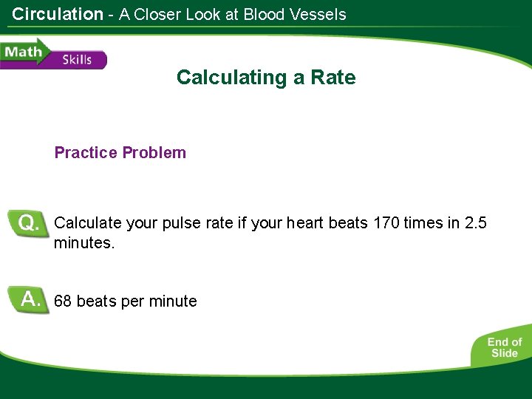The height and width of the screenshot is (399, 532).
Task: Click the word Calculate starting the question
Action: [x=87, y=223]
